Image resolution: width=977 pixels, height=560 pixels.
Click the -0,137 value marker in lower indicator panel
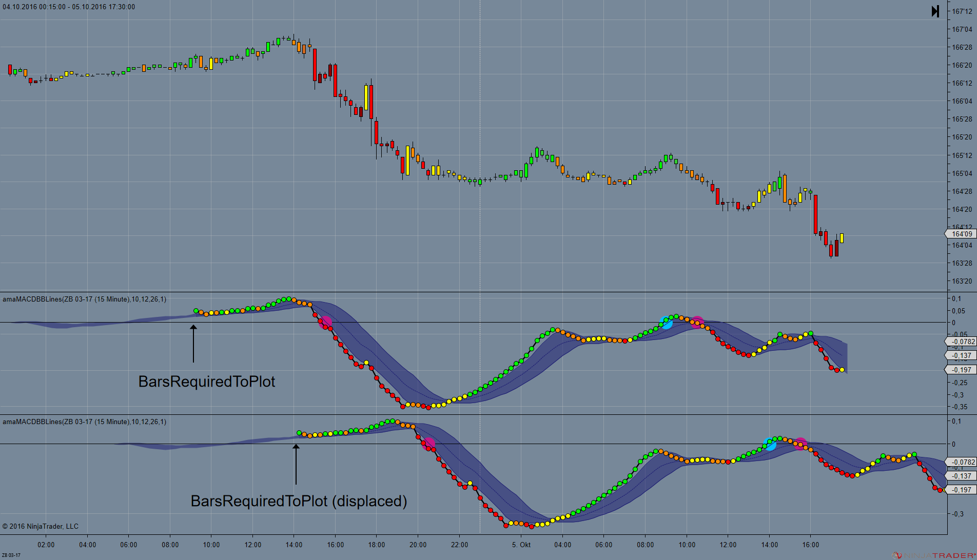pos(961,476)
